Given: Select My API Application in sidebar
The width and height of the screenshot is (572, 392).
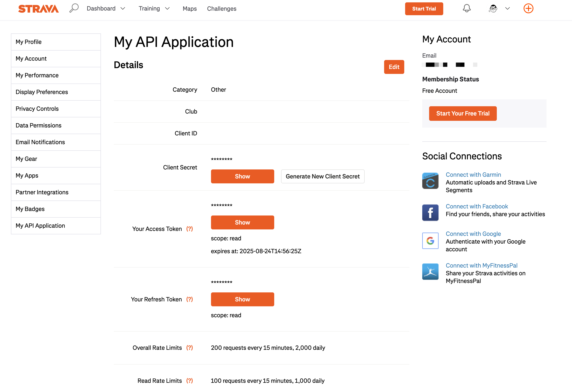Looking at the screenshot, I should [56, 226].
